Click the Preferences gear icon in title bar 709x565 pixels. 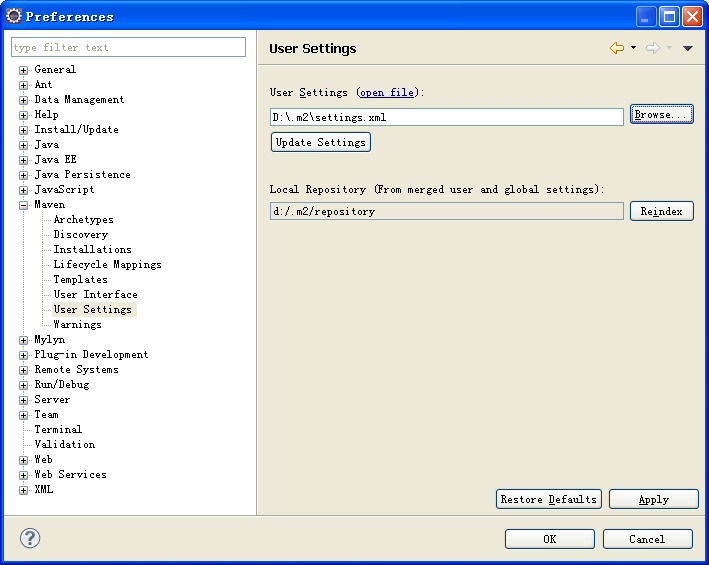click(14, 16)
